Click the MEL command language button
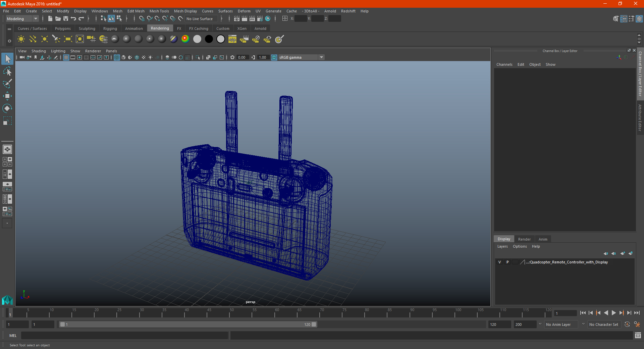Viewport: 644px width, 349px height. [13, 336]
